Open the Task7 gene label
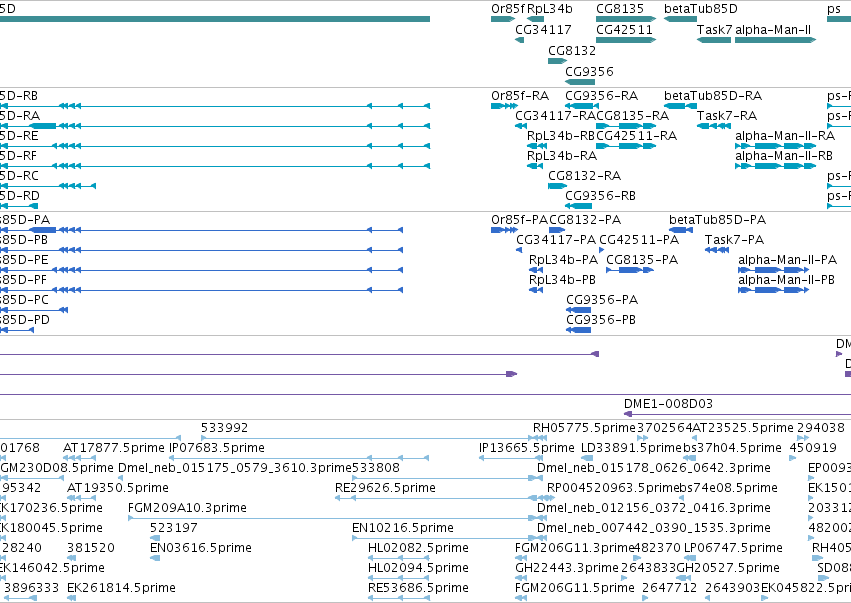 [x=714, y=29]
